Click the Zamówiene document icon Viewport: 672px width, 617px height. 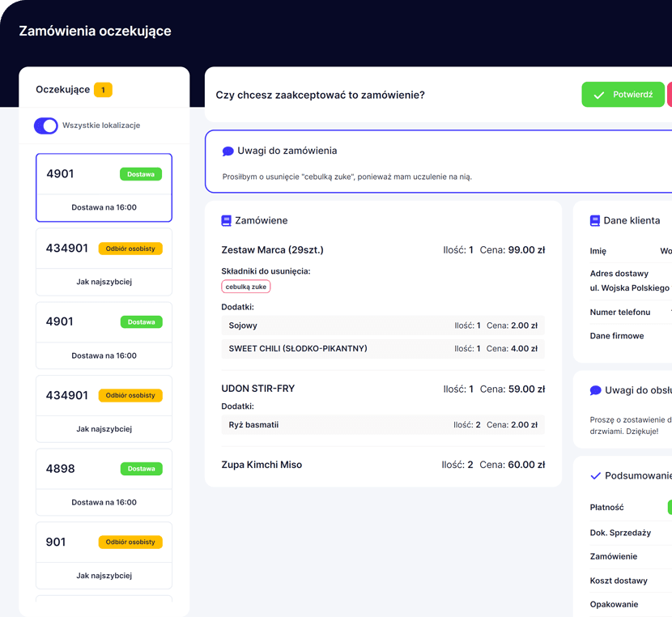point(226,221)
